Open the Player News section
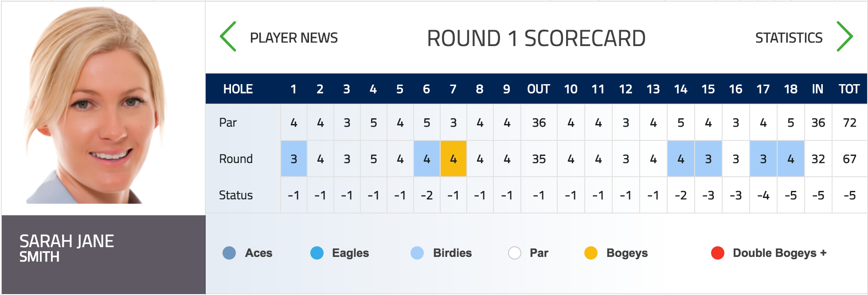Screen dimensions: 868x295 click(294, 38)
